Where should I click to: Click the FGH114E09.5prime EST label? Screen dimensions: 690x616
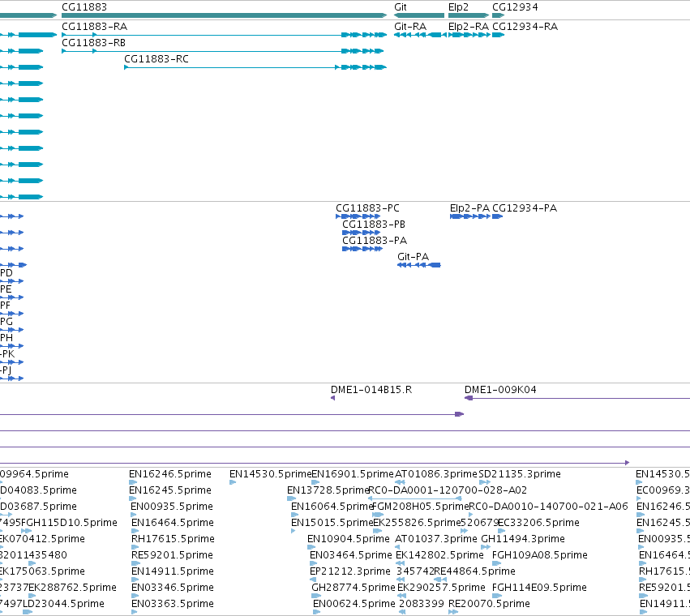[539, 588]
